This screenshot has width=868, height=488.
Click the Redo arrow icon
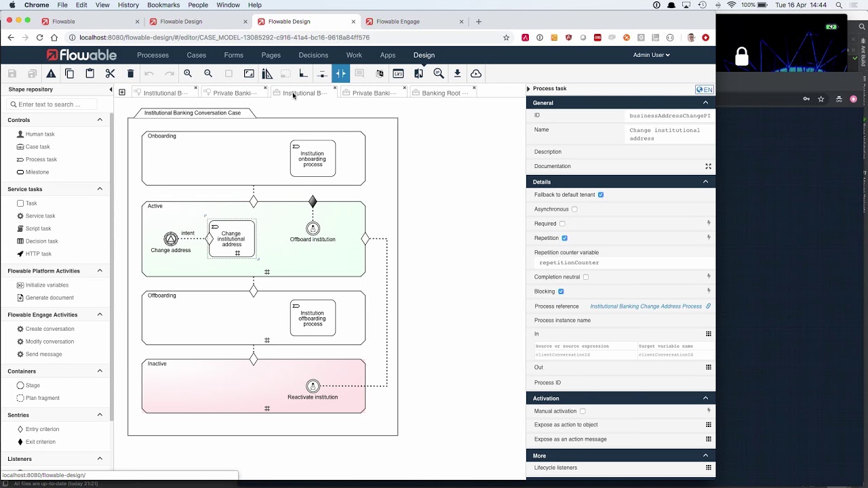(x=170, y=73)
